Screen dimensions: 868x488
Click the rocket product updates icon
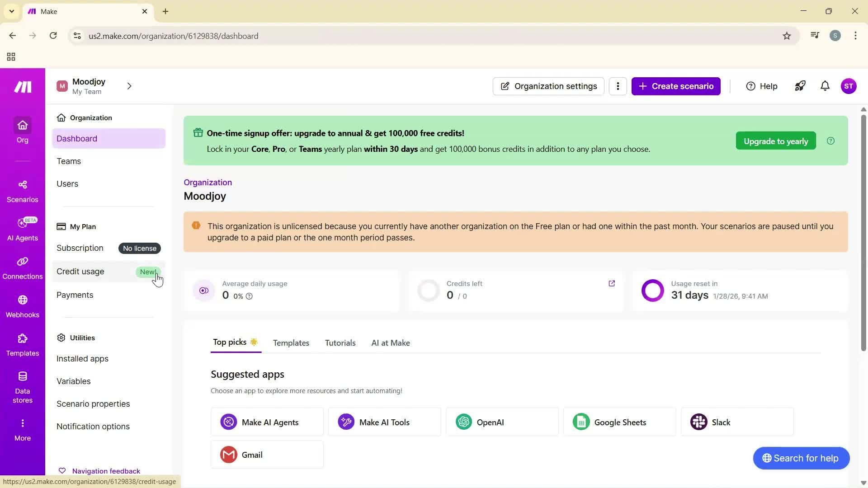(x=800, y=86)
